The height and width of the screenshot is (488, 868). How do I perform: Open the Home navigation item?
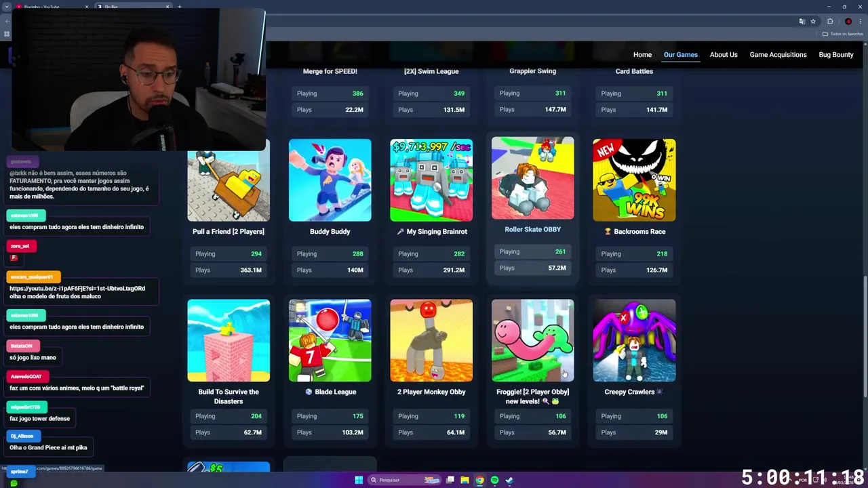(x=642, y=55)
